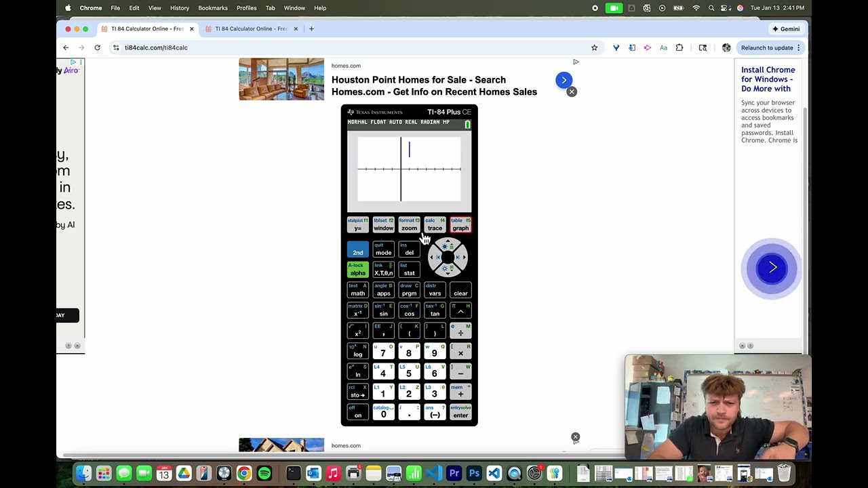Open a new Chrome tab
The height and width of the screenshot is (488, 868).
click(x=311, y=28)
